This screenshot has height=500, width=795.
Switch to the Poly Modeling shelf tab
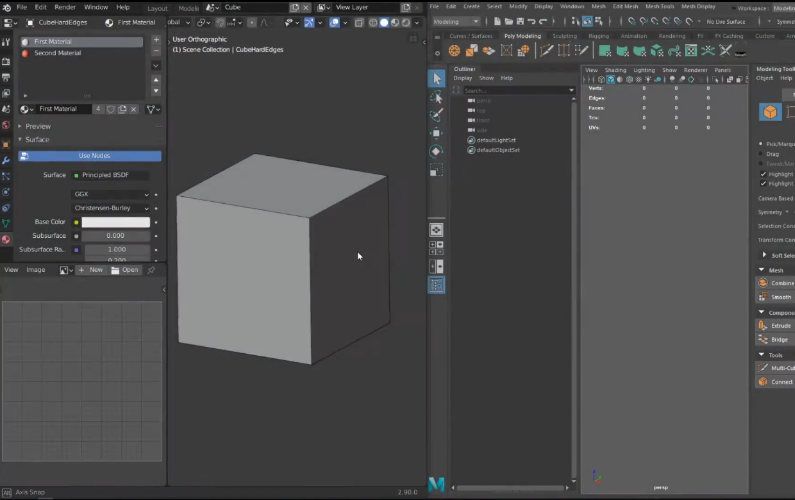click(x=522, y=36)
